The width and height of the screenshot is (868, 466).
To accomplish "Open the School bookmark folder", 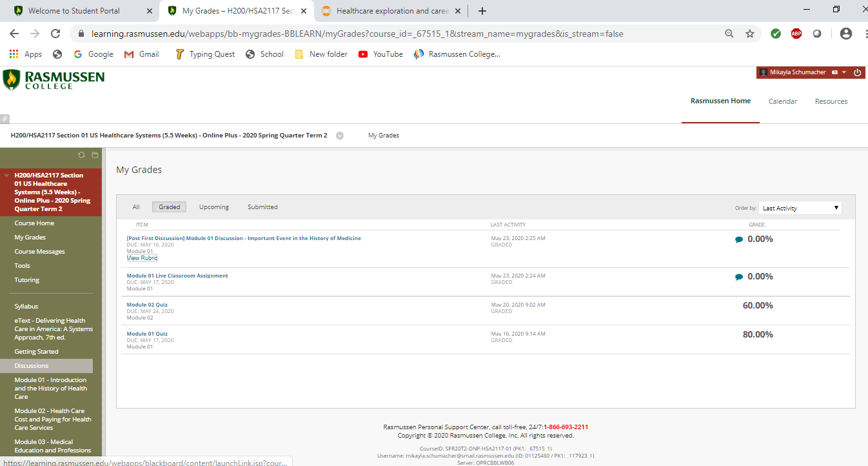I will 264,54.
